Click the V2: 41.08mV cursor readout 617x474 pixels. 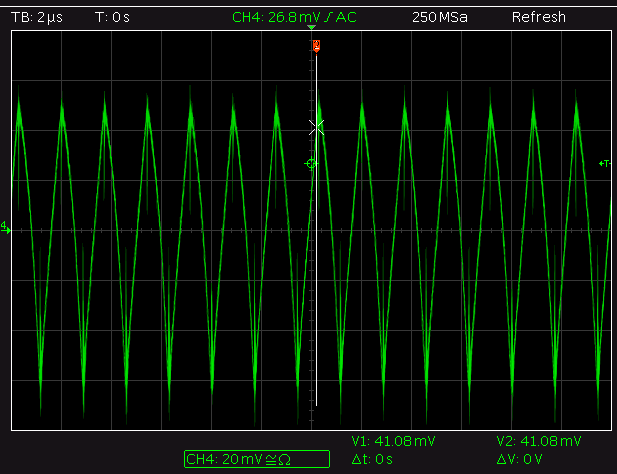pos(539,441)
